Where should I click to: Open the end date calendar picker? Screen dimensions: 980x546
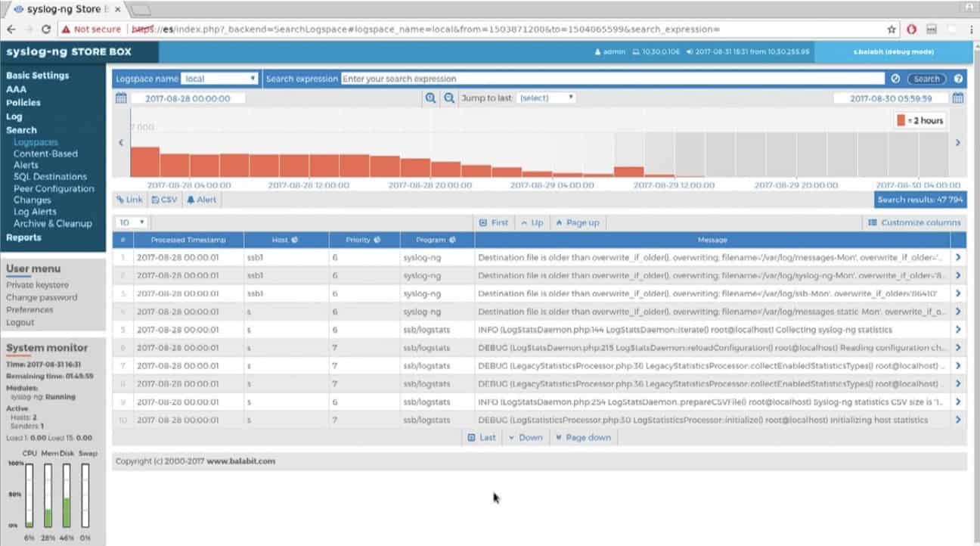[x=958, y=98]
